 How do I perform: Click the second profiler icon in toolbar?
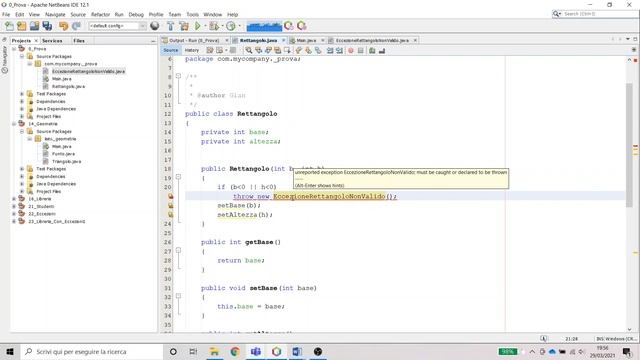click(302, 26)
